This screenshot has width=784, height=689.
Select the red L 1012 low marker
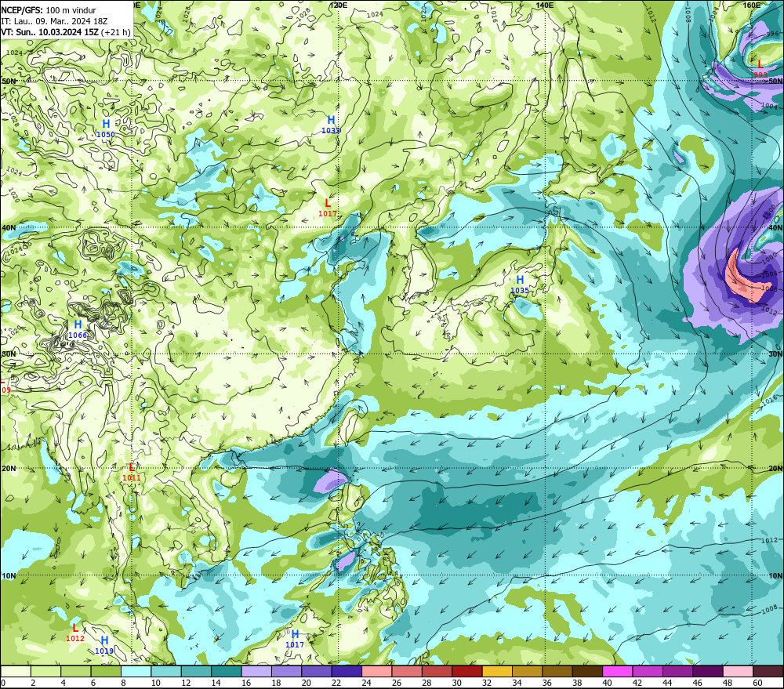click(75, 633)
